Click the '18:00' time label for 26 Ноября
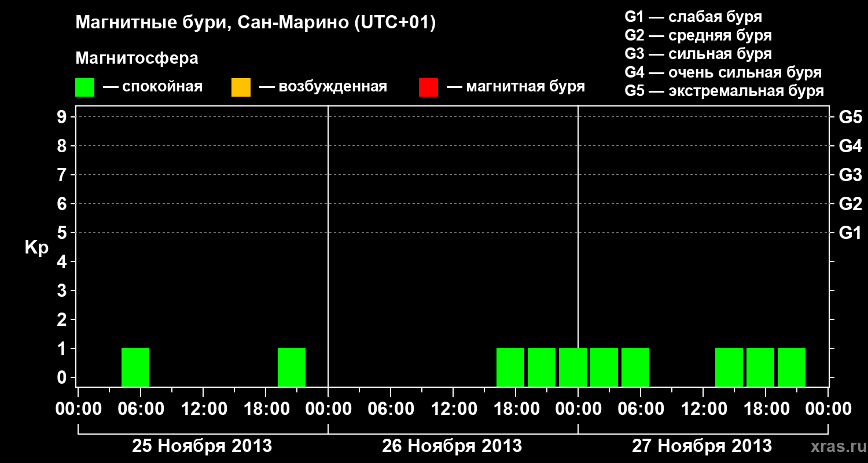The image size is (868, 463). (x=516, y=409)
